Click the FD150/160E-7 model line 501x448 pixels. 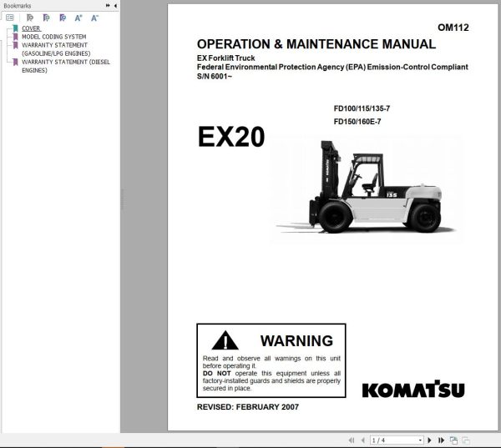click(x=357, y=122)
